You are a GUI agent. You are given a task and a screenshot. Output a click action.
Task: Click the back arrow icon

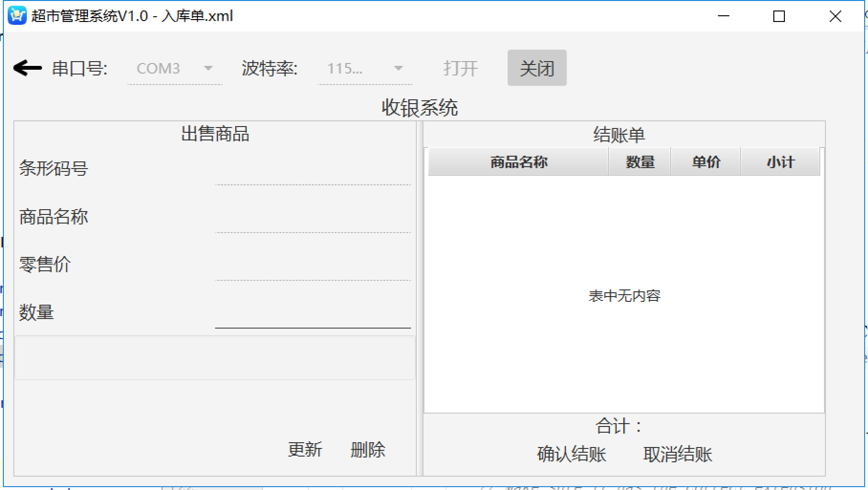27,68
